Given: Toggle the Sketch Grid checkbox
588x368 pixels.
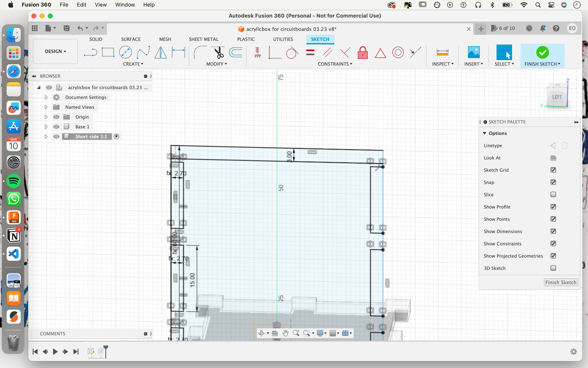Looking at the screenshot, I should [x=553, y=170].
